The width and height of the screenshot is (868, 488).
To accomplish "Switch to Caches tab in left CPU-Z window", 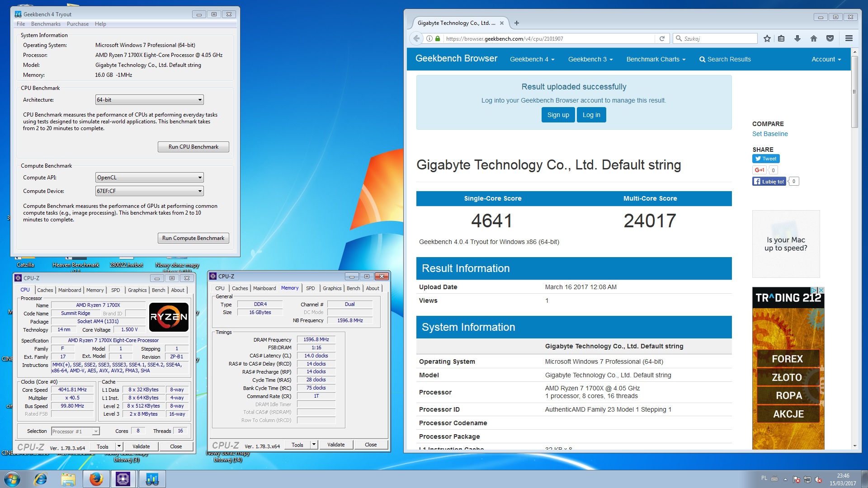I will (45, 290).
